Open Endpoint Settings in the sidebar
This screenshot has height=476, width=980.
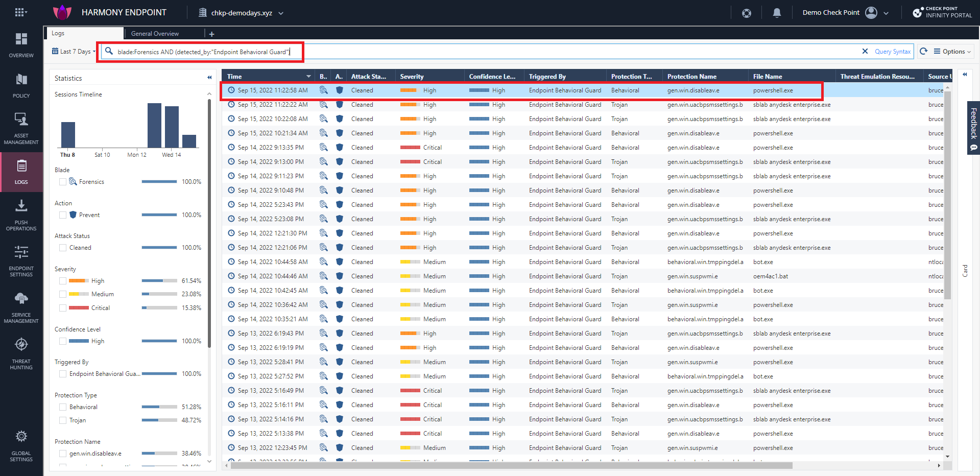(21, 261)
